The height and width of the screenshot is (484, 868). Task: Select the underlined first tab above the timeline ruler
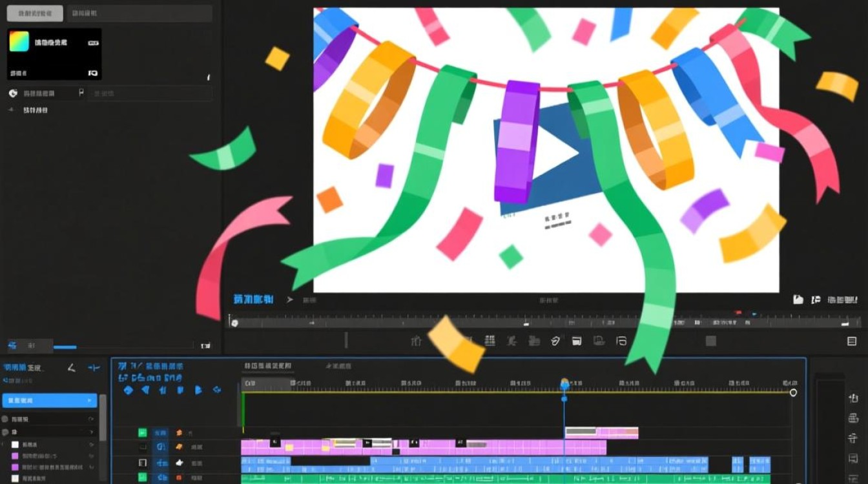click(x=267, y=367)
